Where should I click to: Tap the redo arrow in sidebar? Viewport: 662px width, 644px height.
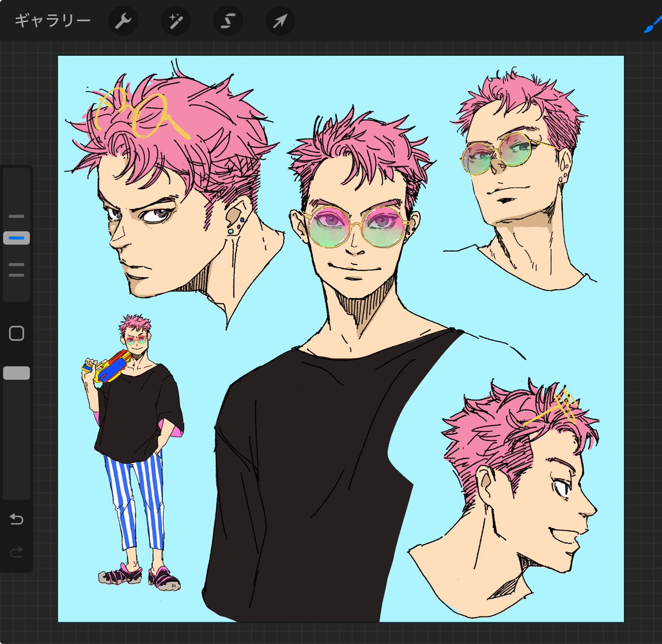point(17,551)
